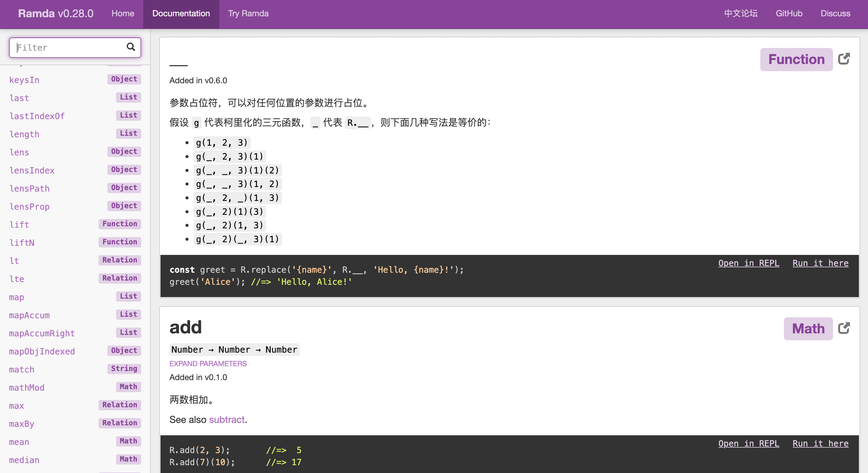Select lensPath in the function list
The height and width of the screenshot is (473, 868).
click(x=29, y=189)
